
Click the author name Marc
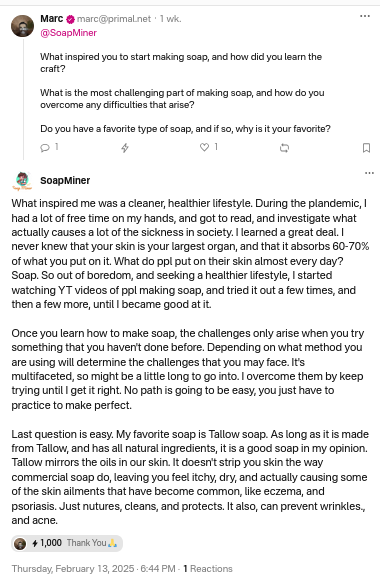(x=51, y=18)
